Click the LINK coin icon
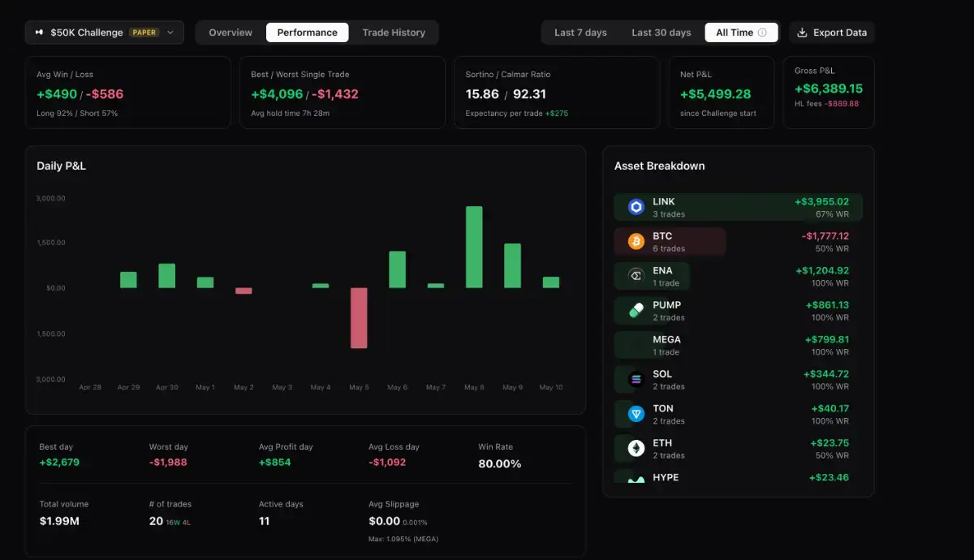974x560 pixels. pos(636,207)
